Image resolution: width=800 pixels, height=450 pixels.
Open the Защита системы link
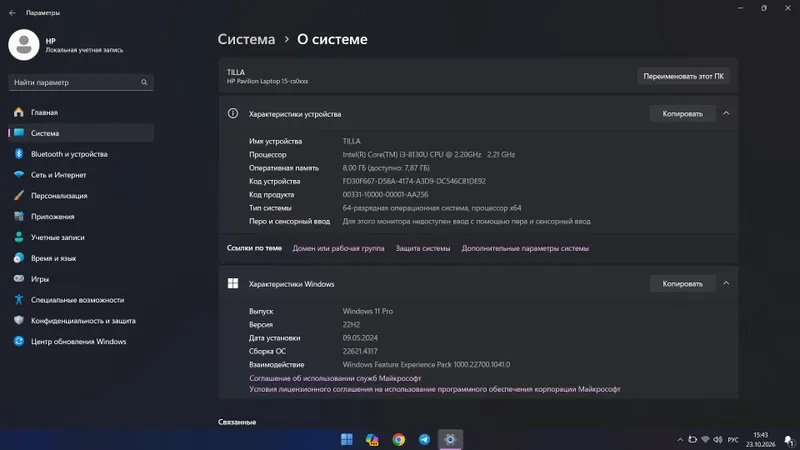coord(423,248)
